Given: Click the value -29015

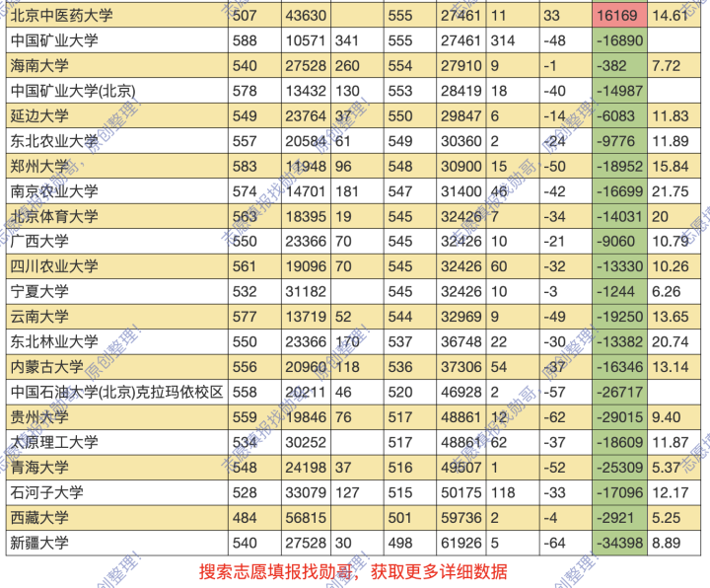Looking at the screenshot, I should [619, 416].
